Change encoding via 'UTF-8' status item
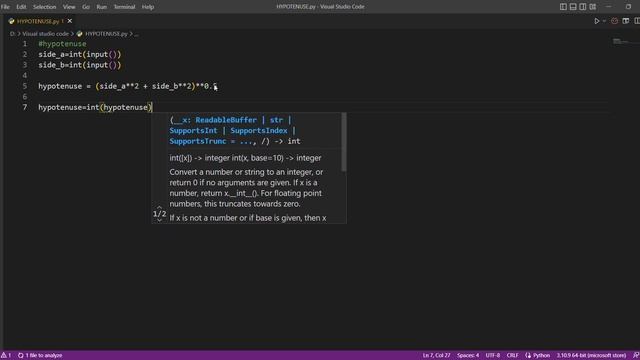The width and height of the screenshot is (640, 360). [x=493, y=355]
